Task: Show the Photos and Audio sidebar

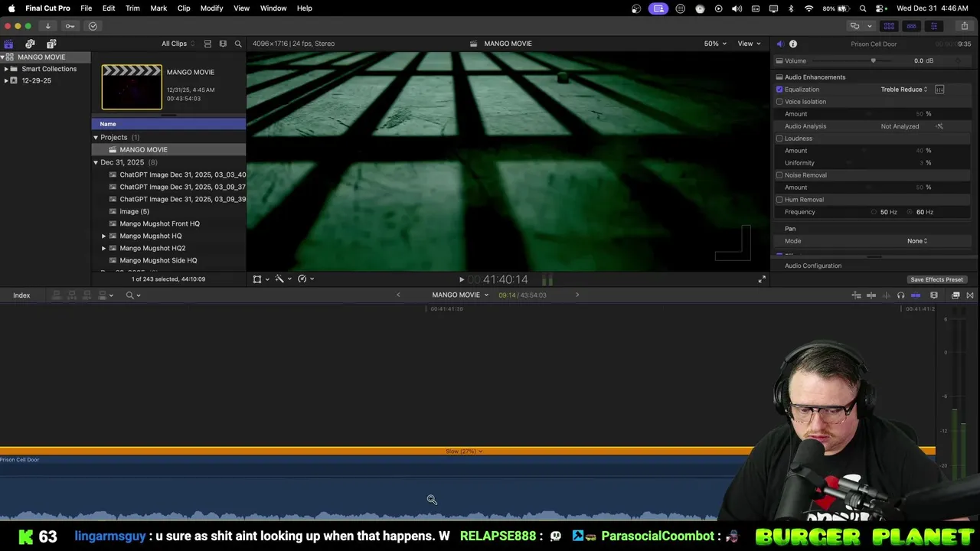Action: tap(30, 44)
